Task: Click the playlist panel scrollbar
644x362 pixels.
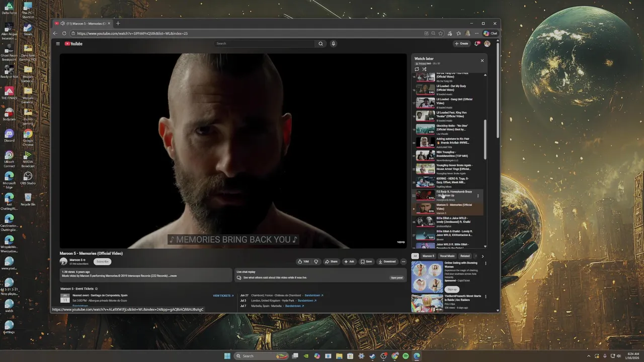Action: click(x=485, y=139)
